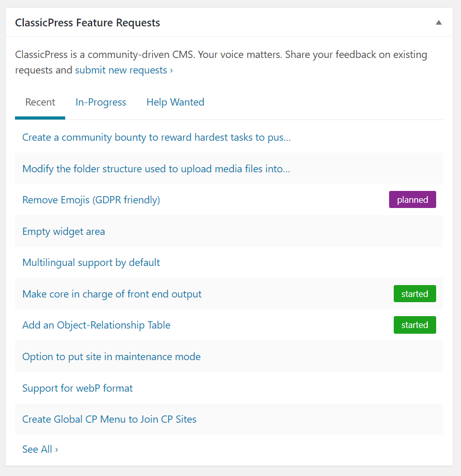Open Create Global CP Menu request

pos(109,419)
